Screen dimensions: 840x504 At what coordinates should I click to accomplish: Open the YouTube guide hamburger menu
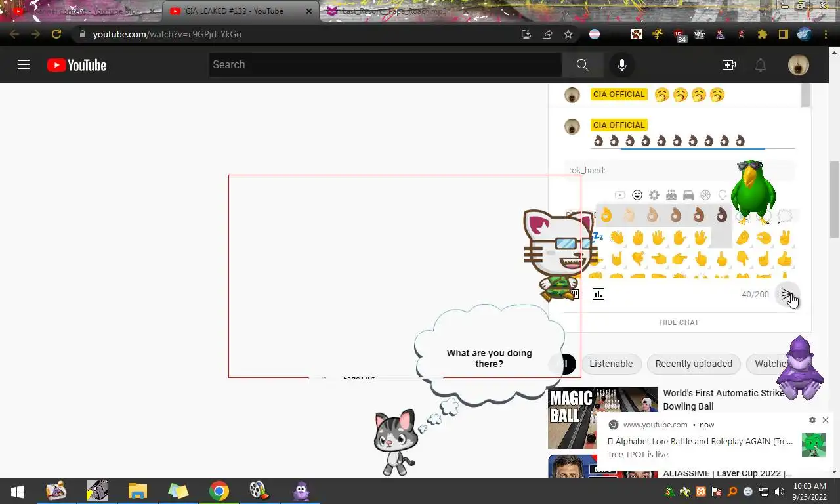tap(24, 65)
